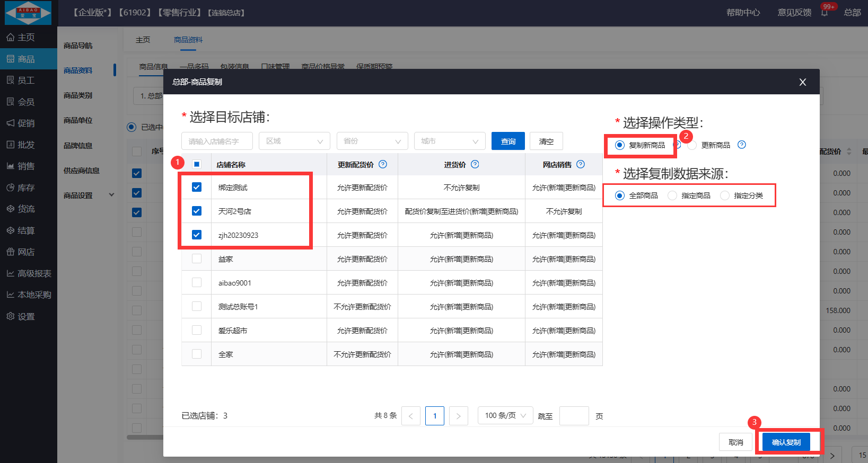Go to next page arrow in dialog
The image size is (868, 463).
point(459,416)
